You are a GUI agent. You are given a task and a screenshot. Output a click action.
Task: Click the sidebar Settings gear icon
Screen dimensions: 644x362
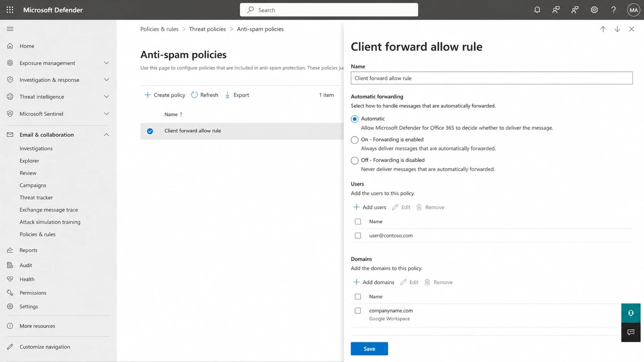pos(10,306)
